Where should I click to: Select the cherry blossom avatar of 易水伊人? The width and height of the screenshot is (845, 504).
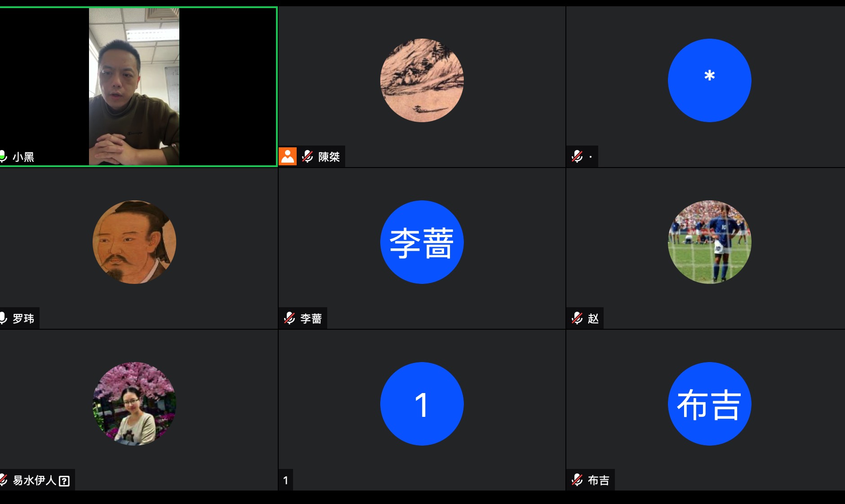coord(134,404)
